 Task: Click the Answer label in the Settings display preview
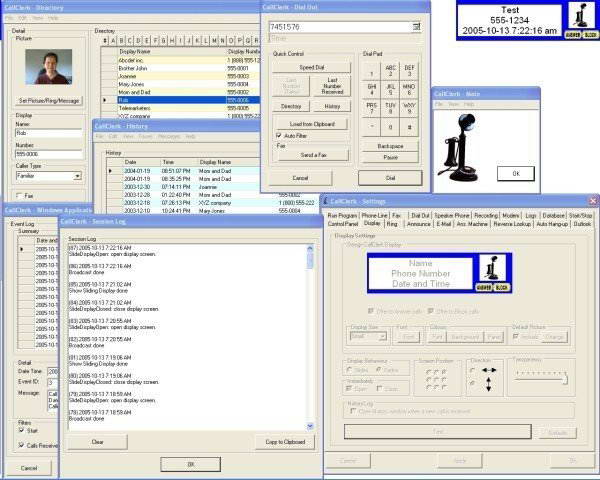[484, 287]
